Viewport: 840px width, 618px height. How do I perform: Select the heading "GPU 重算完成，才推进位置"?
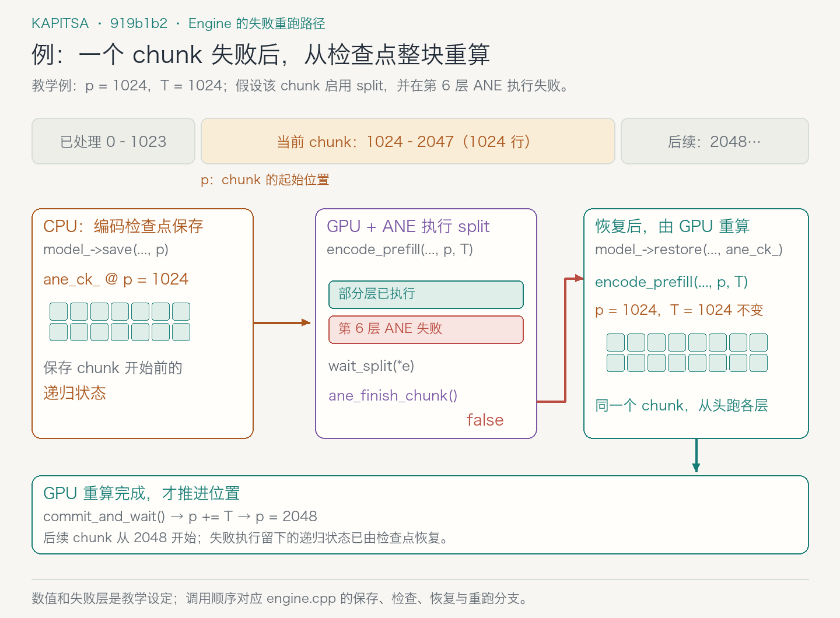tap(141, 493)
